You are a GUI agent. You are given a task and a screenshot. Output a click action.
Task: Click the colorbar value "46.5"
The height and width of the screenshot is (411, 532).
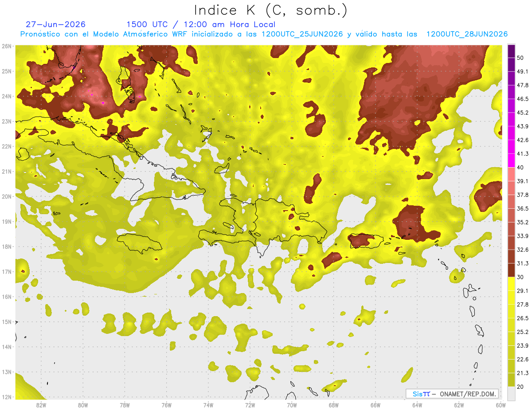tap(523, 99)
